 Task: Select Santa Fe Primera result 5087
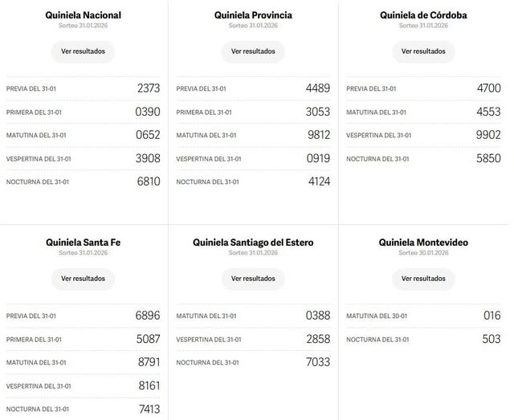click(149, 339)
